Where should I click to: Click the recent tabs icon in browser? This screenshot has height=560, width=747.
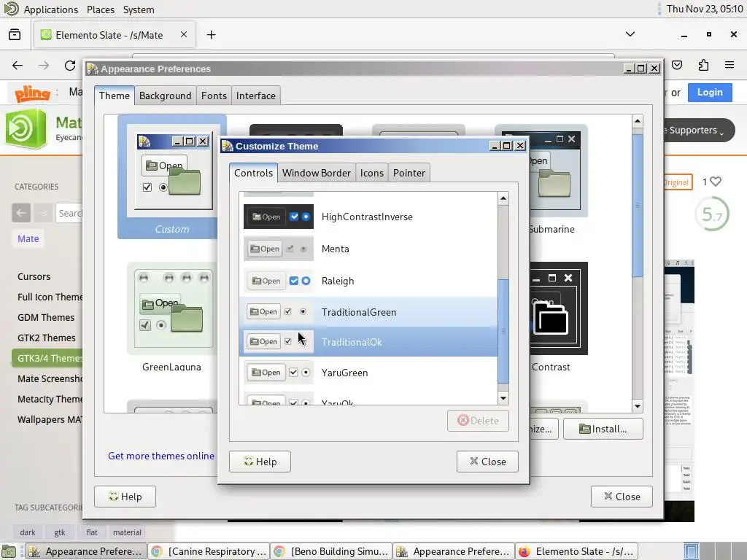[x=15, y=35]
